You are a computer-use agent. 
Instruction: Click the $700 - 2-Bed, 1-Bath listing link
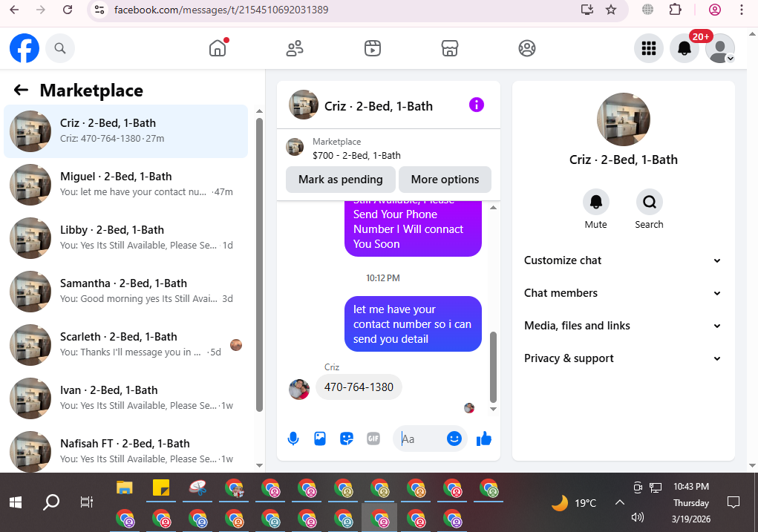[357, 156]
